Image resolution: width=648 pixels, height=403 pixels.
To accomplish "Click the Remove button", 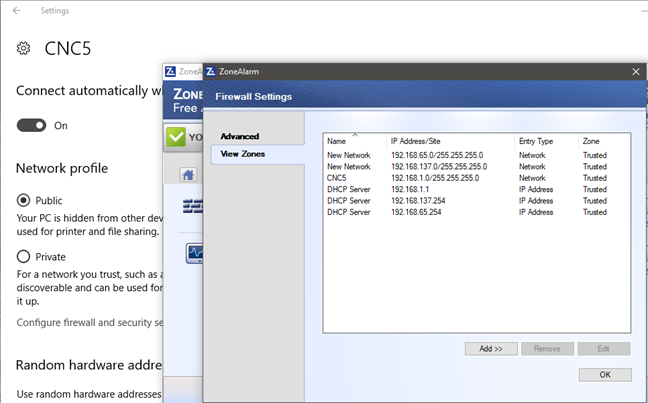I will click(547, 348).
